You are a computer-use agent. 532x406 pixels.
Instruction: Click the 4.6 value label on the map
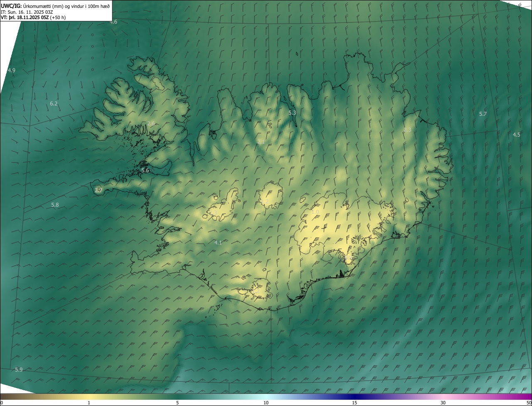click(x=113, y=22)
